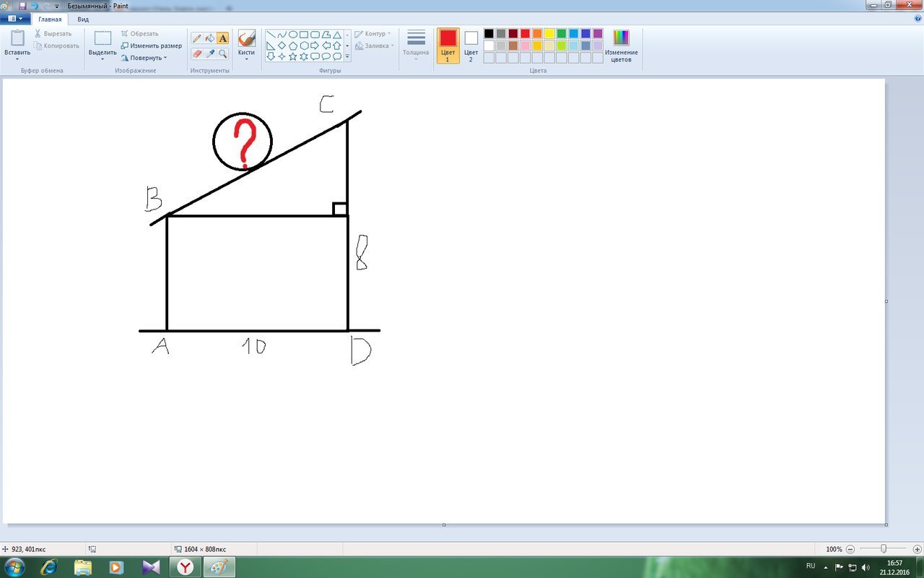Choose the five-point star shape
This screenshot has width=924, height=578.
pos(292,56)
